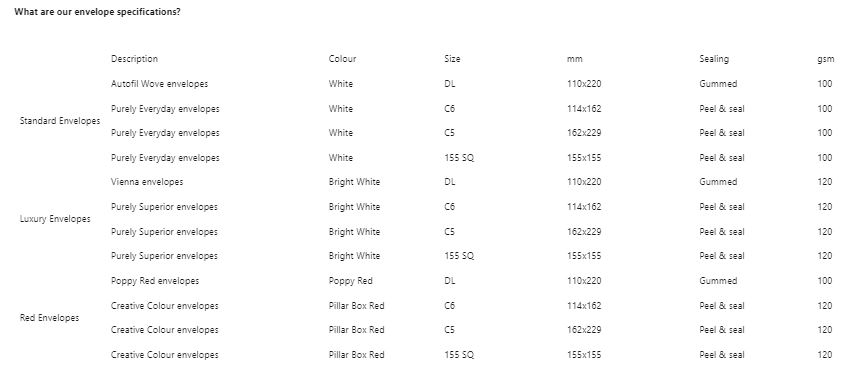Select the Description column header

point(134,59)
